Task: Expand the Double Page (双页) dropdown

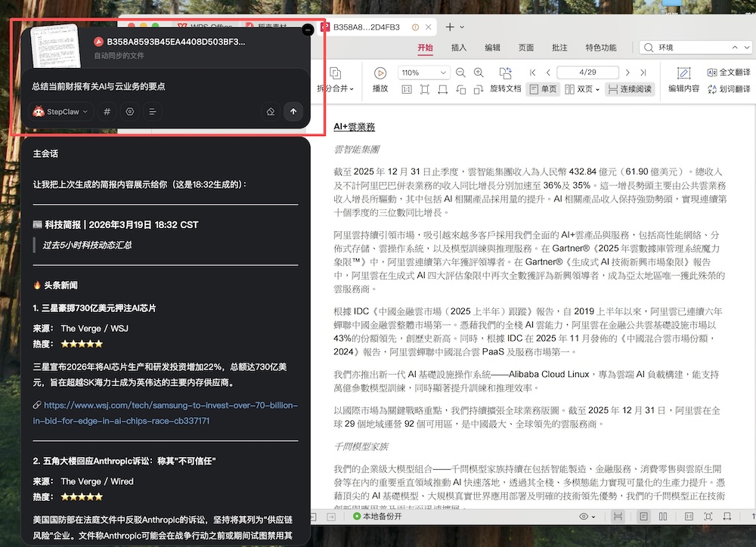Action: (x=598, y=89)
